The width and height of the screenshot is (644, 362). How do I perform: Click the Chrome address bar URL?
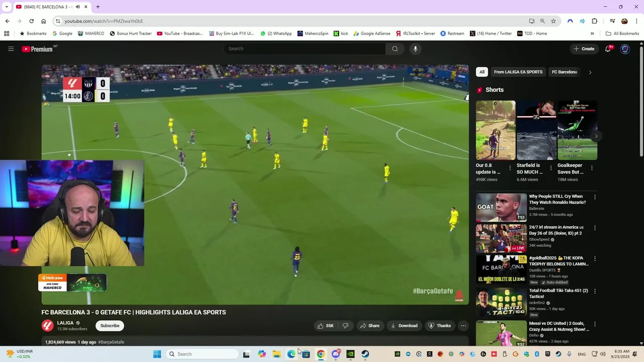click(x=104, y=21)
